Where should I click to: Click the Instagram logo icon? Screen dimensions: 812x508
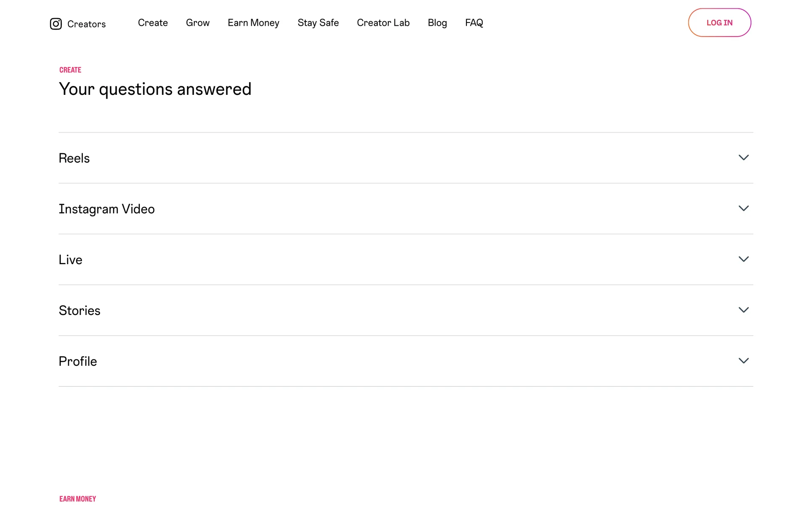pos(56,24)
